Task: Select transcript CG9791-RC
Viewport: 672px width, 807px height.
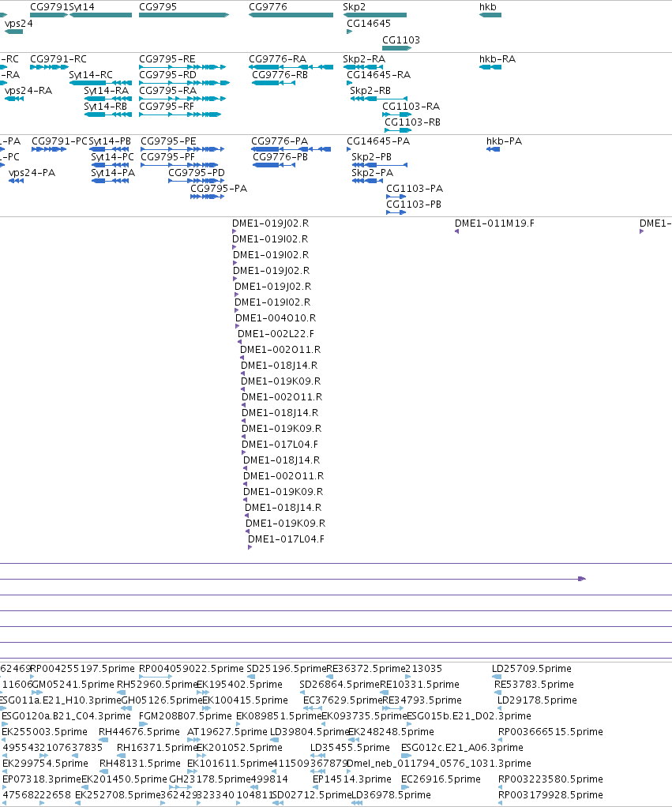Action: [49, 67]
